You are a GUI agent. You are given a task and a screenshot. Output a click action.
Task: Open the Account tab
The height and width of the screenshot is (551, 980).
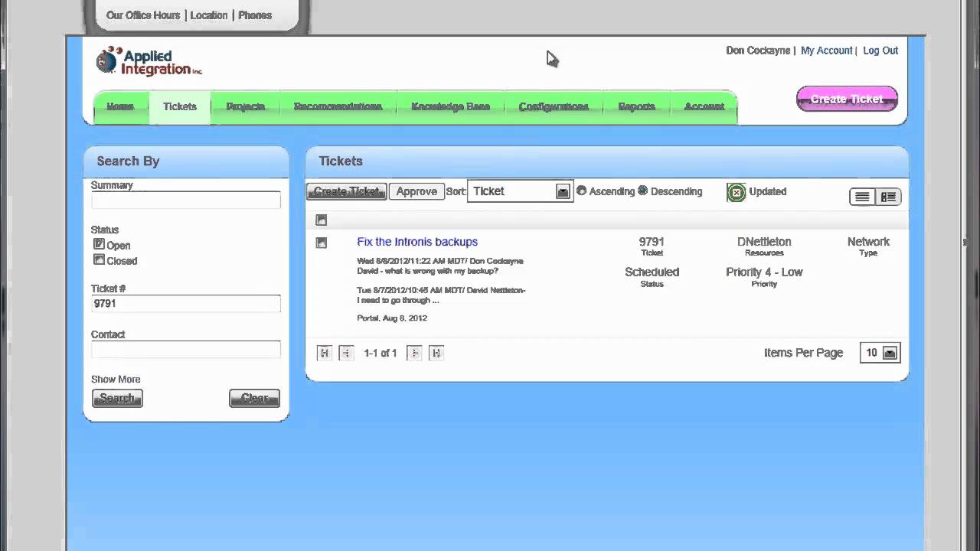pyautogui.click(x=704, y=107)
